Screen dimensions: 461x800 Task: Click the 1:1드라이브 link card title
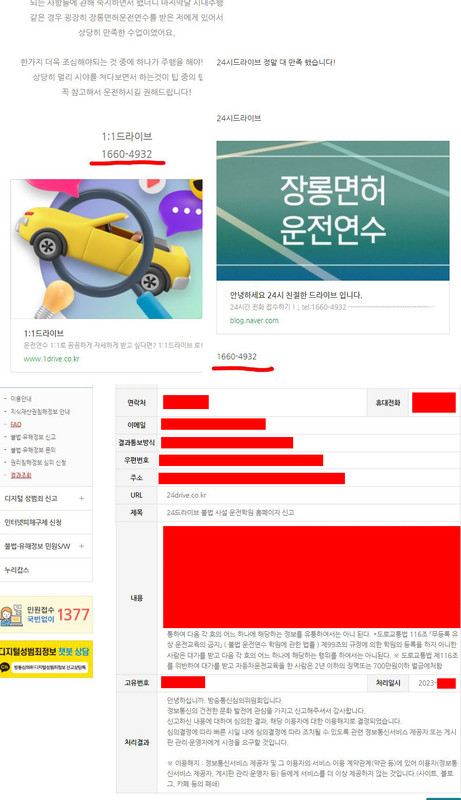pyautogui.click(x=44, y=333)
